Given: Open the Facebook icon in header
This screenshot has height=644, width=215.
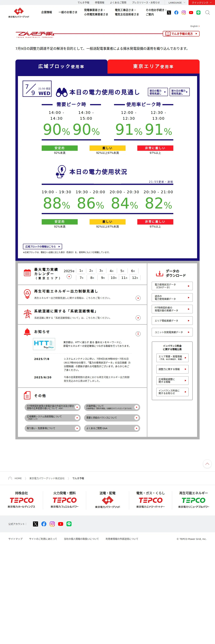Looking at the screenshot, I should tap(176, 13).
